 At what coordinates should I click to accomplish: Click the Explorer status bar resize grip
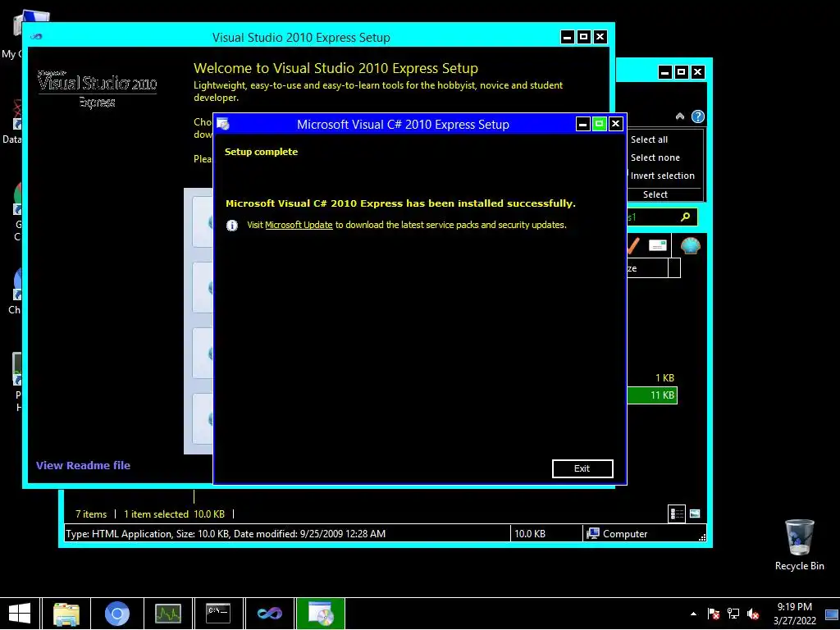[702, 536]
